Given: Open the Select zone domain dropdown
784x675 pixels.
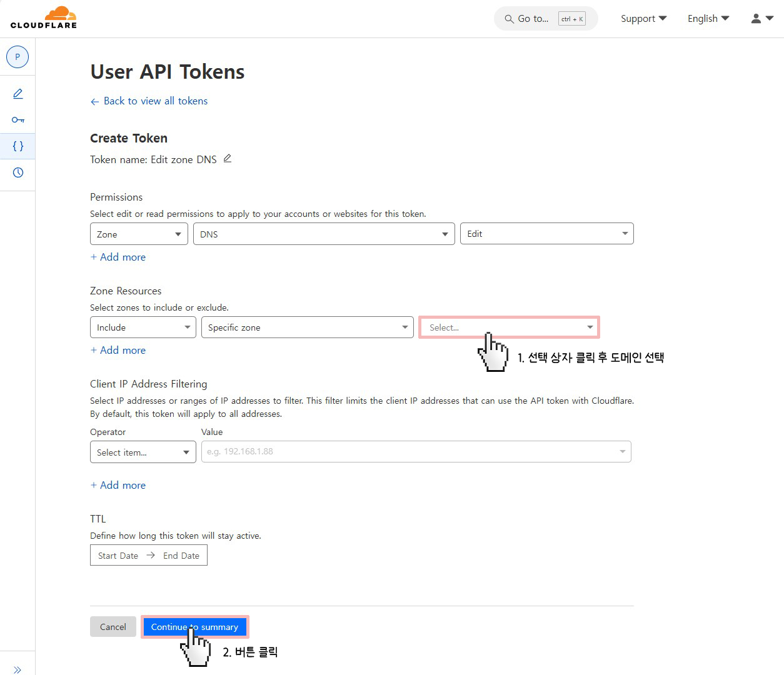Looking at the screenshot, I should (x=509, y=327).
